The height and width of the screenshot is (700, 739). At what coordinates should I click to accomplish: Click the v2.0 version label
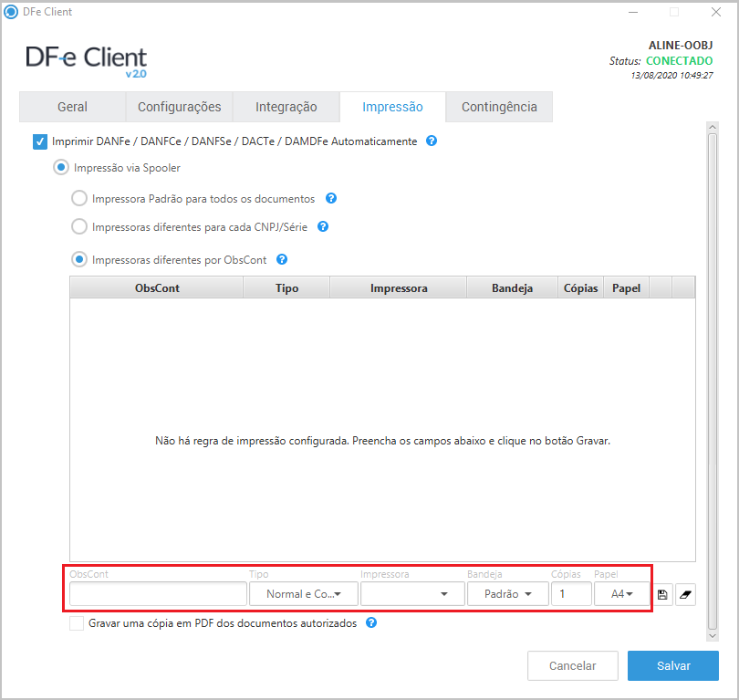[136, 74]
